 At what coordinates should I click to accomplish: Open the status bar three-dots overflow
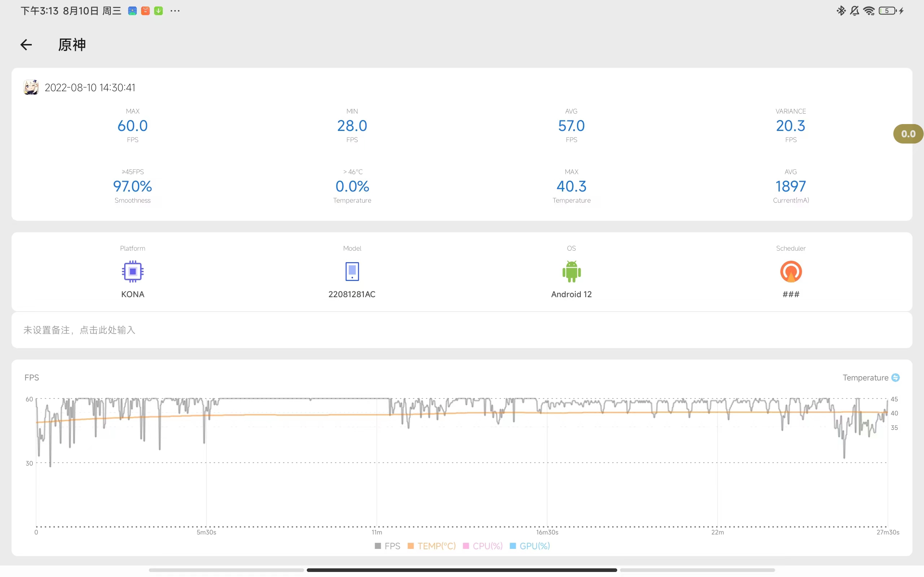tap(175, 11)
